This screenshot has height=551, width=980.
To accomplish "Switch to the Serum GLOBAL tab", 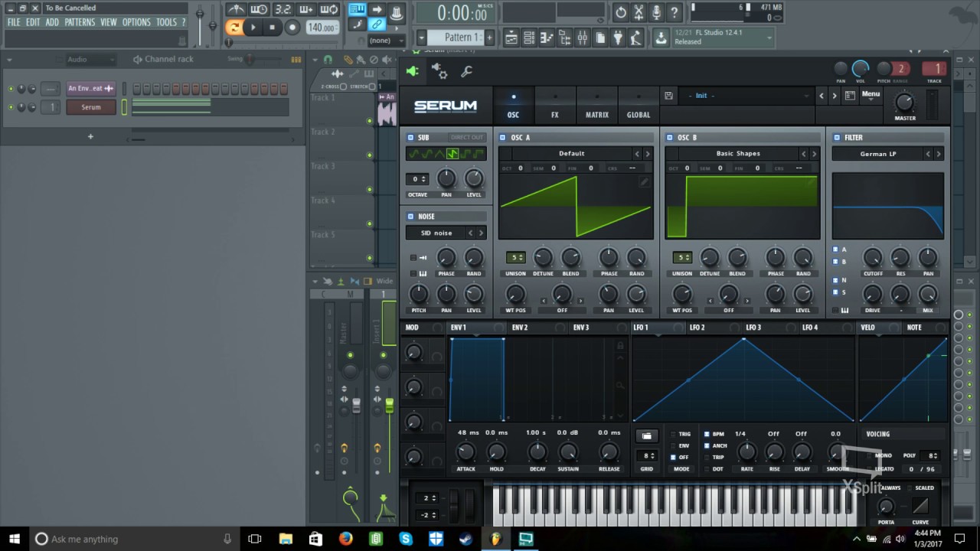I will point(639,106).
